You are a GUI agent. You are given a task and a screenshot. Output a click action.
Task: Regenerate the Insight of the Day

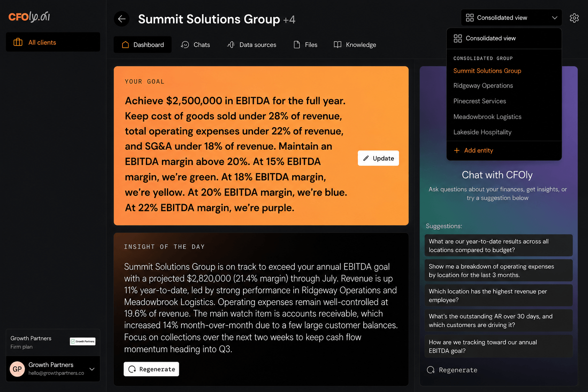(x=151, y=369)
